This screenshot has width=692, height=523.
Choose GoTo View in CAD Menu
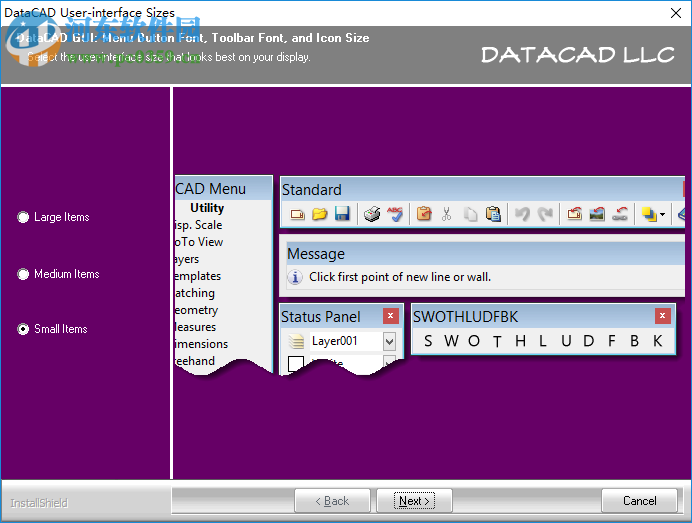click(199, 242)
